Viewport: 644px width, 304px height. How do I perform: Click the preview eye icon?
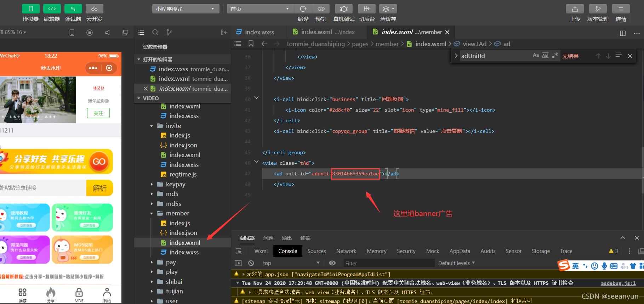tap(321, 9)
